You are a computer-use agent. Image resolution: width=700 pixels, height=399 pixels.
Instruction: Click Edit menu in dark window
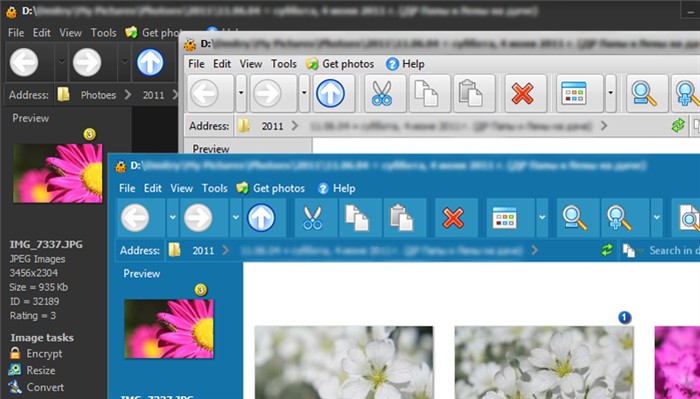click(42, 33)
